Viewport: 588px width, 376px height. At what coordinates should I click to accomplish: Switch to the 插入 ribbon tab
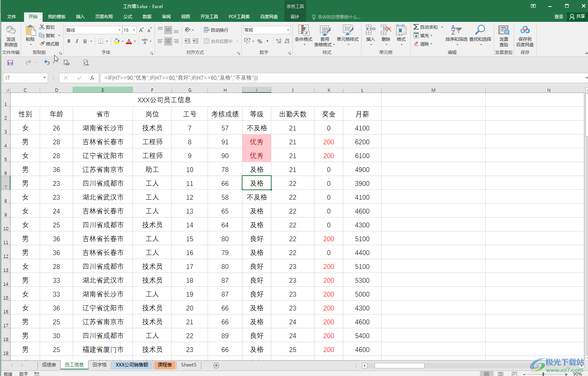pyautogui.click(x=80, y=17)
